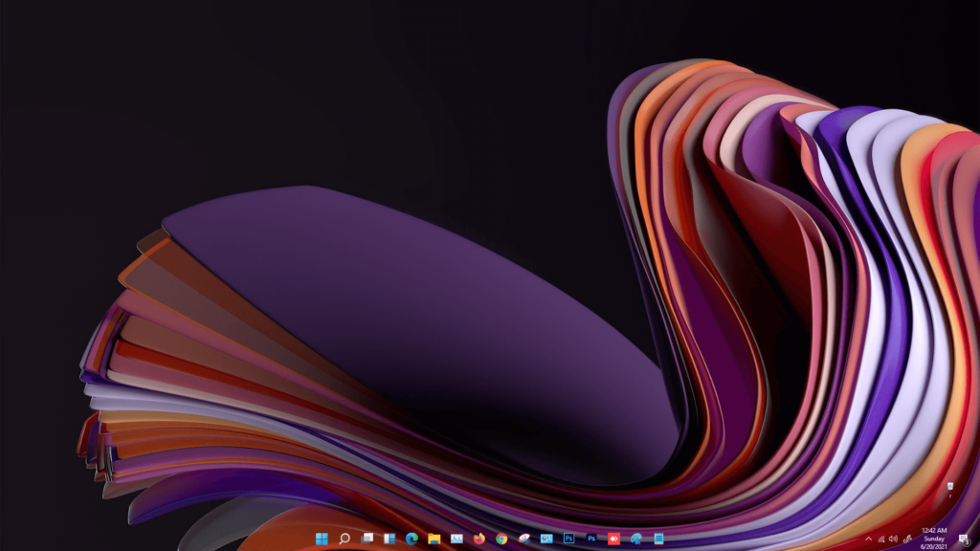Image resolution: width=980 pixels, height=551 pixels.
Task: Launch Microsoft Edge from taskbar
Action: pos(412,539)
